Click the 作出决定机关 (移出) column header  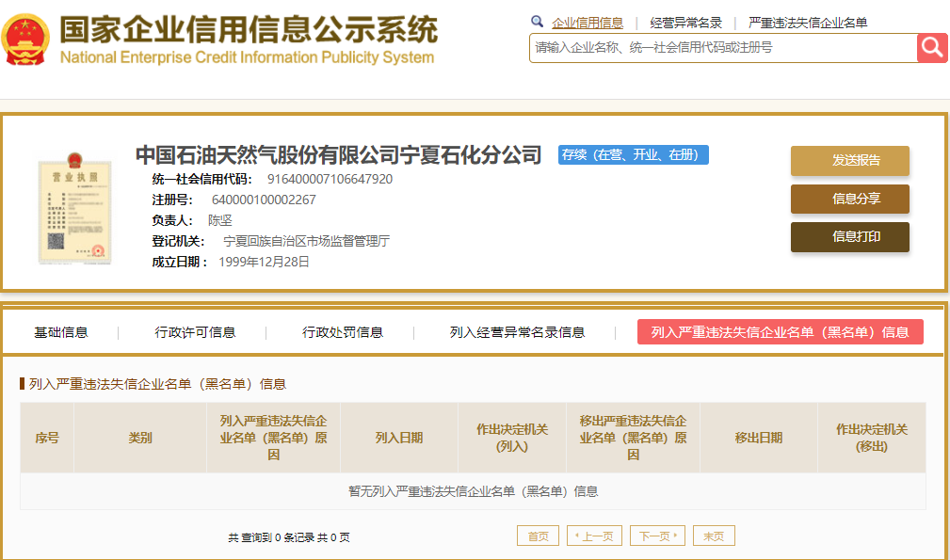pos(872,438)
